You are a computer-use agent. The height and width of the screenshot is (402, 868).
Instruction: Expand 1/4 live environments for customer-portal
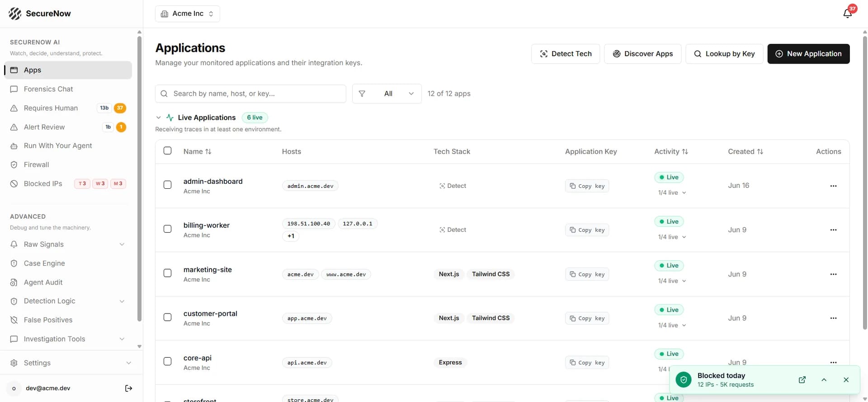[x=672, y=325]
